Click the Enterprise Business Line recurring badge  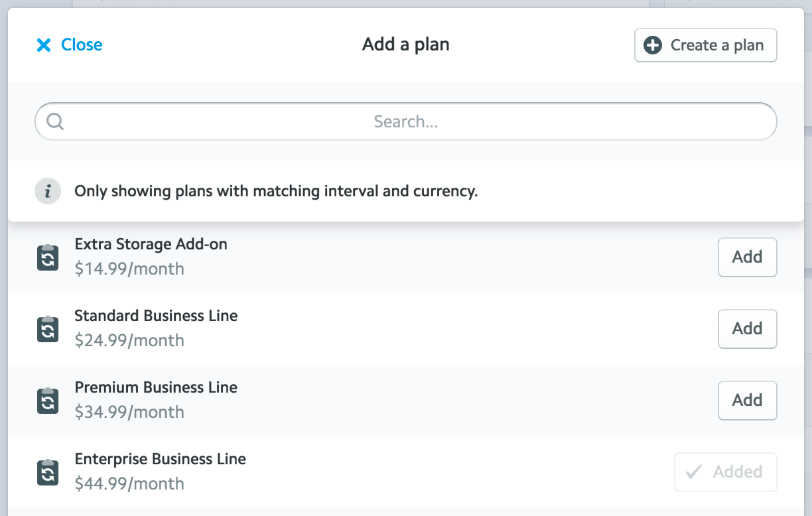[47, 472]
